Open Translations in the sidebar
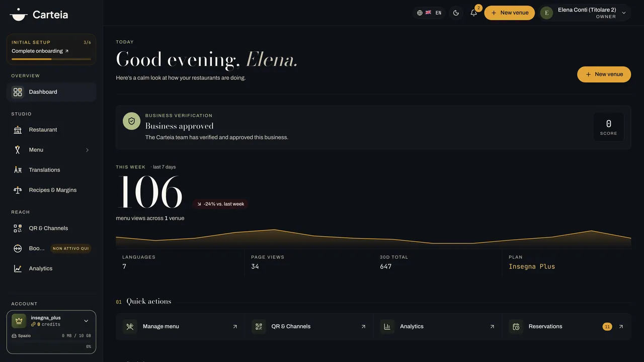Screen dimensions: 644x362 coord(51,170)
